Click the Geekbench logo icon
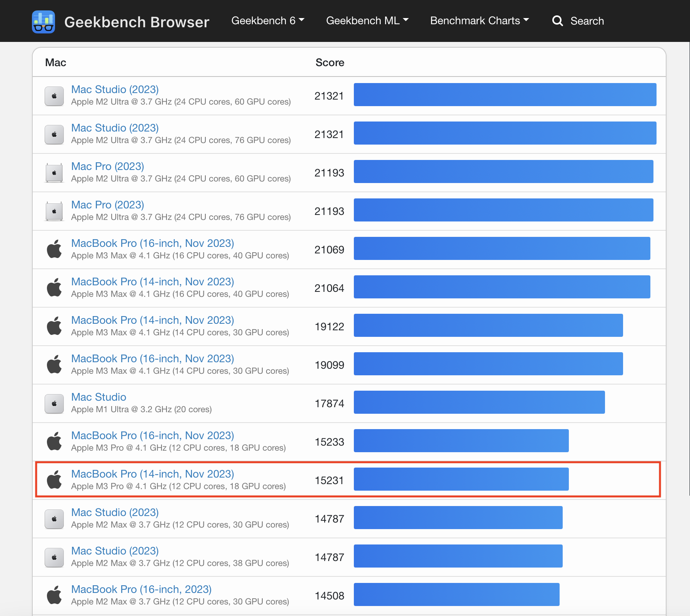The width and height of the screenshot is (690, 616). pos(43,22)
